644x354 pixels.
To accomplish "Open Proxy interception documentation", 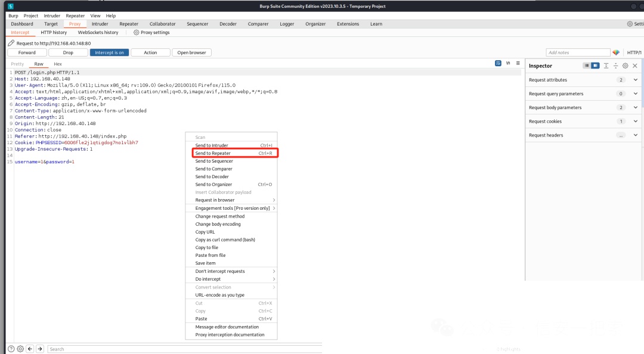I will tap(231, 335).
